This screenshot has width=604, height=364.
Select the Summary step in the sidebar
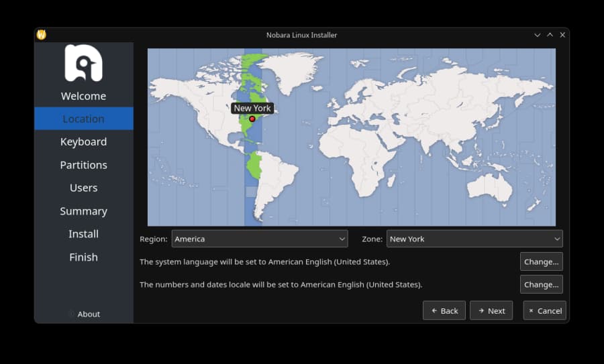(x=84, y=211)
